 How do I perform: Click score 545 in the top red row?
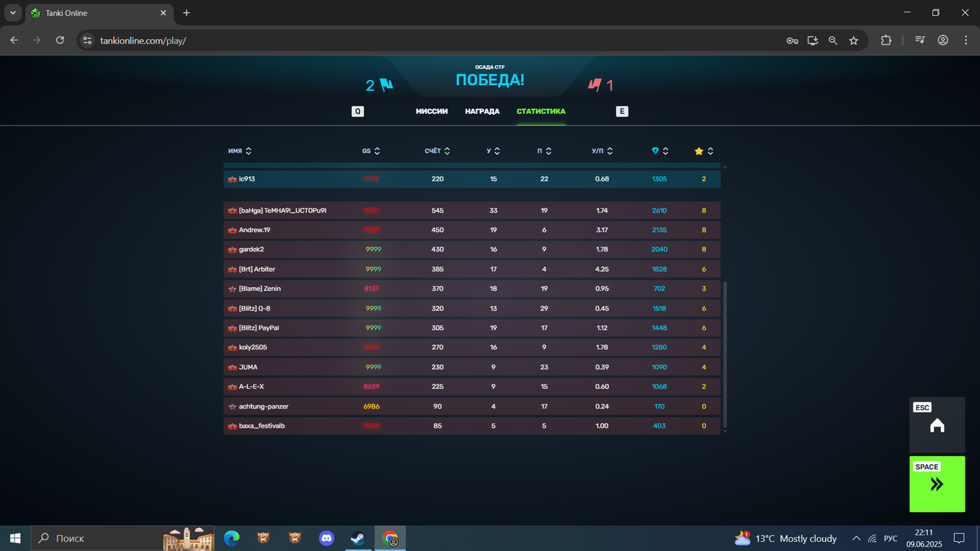[x=438, y=210]
